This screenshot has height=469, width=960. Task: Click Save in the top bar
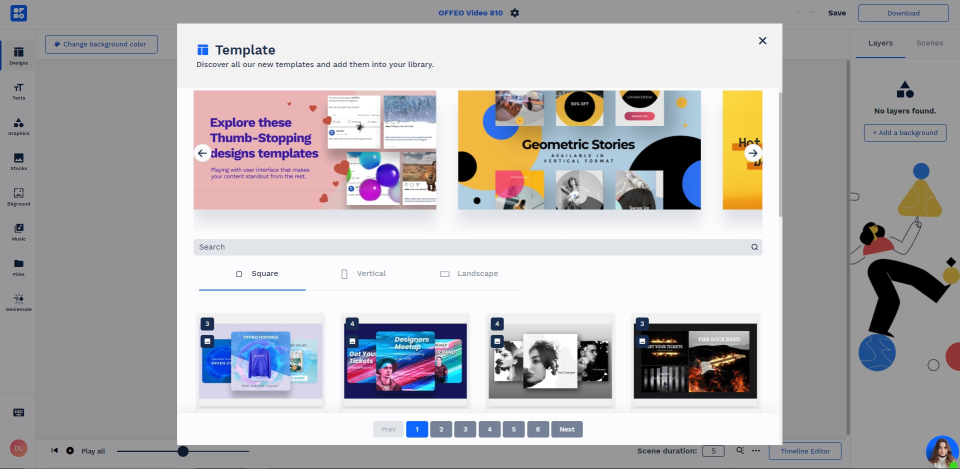point(837,13)
